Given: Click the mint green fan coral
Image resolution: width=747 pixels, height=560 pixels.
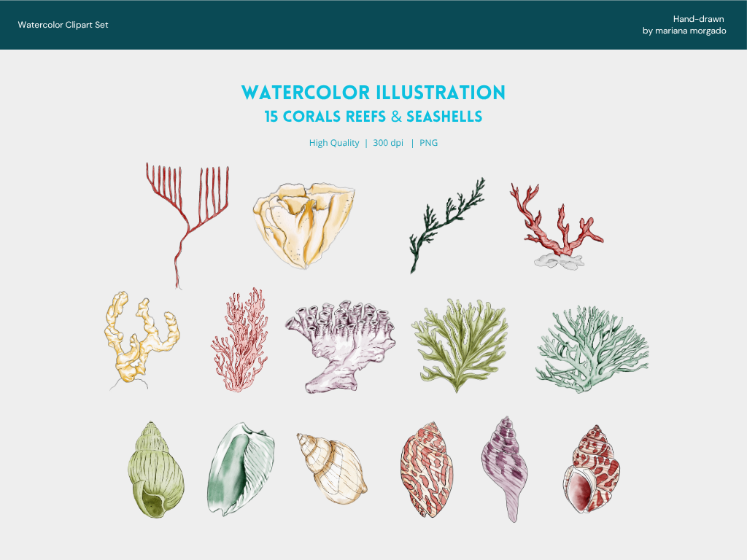Looking at the screenshot, I should [592, 349].
